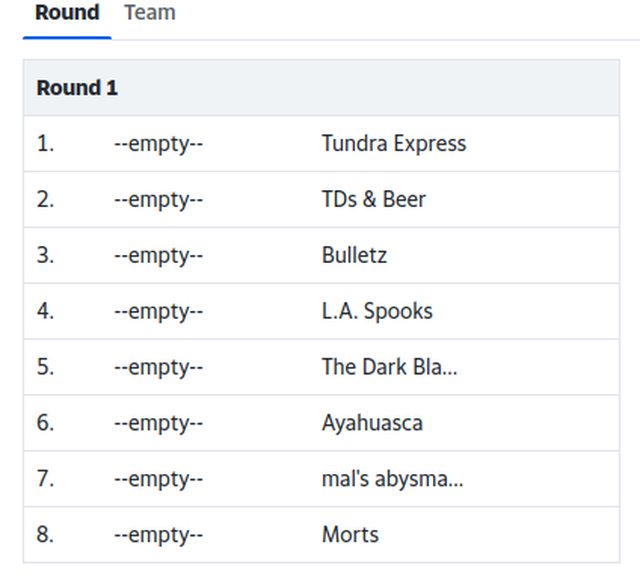
Task: Click the Tundra Express team name
Action: pos(394,143)
